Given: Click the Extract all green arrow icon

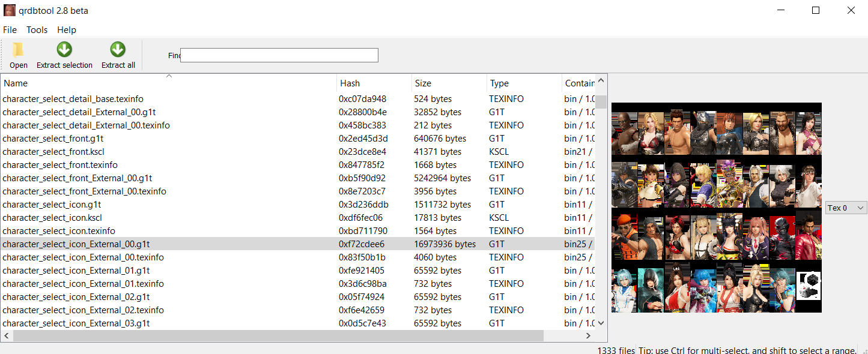Looking at the screenshot, I should pyautogui.click(x=118, y=50).
